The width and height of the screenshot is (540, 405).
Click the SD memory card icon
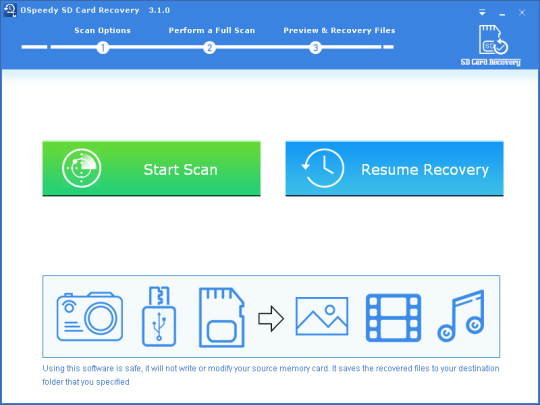pos(222,318)
